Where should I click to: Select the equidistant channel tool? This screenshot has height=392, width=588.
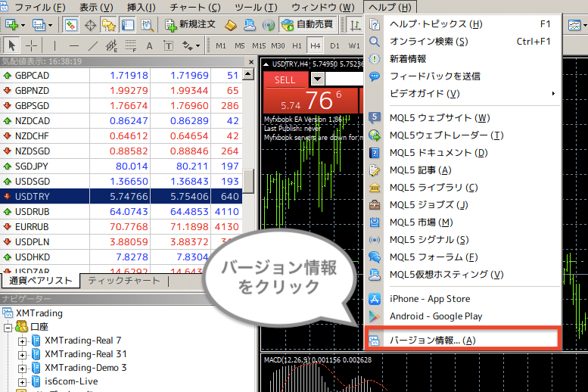[x=111, y=45]
